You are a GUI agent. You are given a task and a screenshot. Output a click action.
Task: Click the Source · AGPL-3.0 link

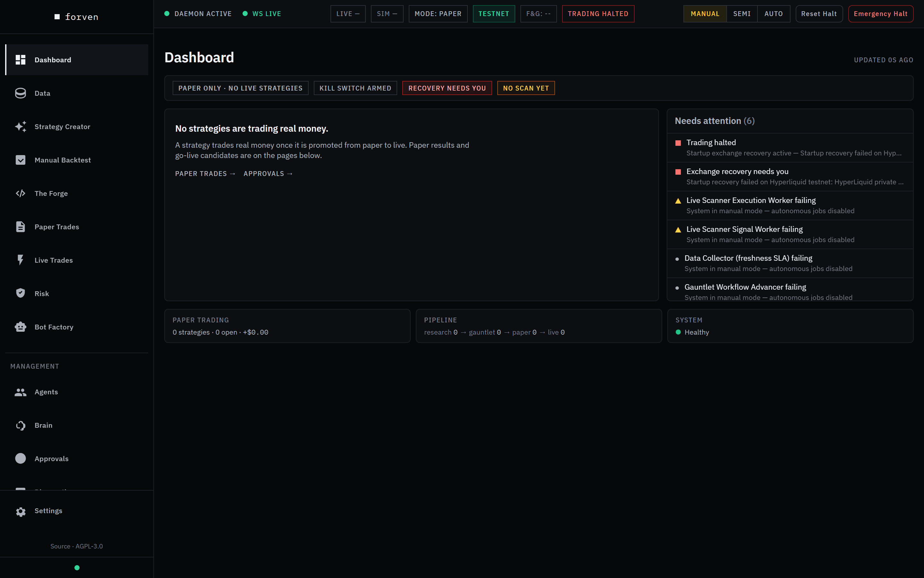76,546
